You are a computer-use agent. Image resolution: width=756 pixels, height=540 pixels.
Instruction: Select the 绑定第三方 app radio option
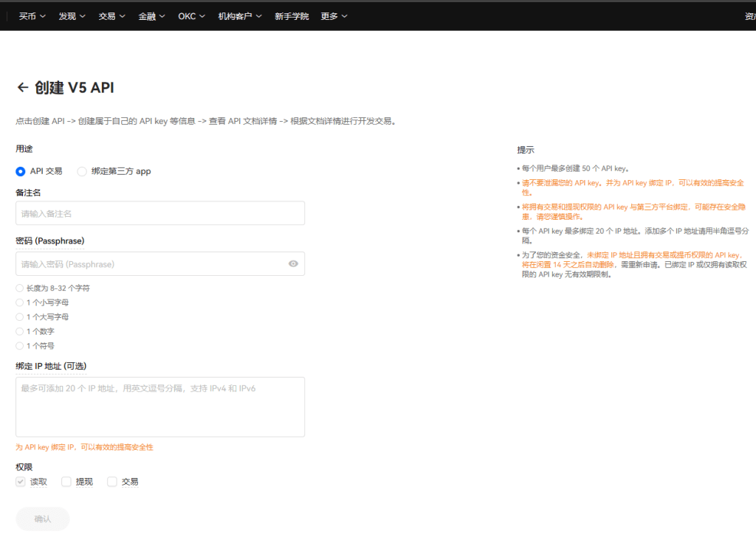pos(82,171)
